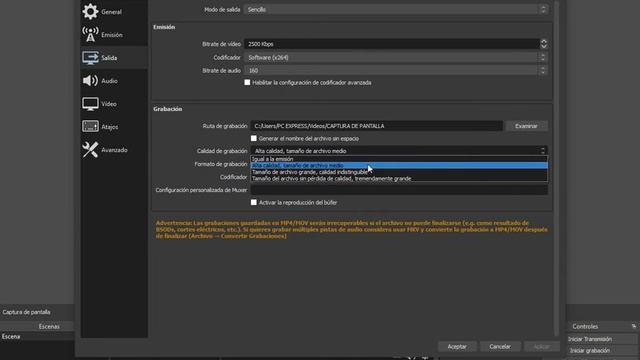Click Bitrate de vídeo input field

(x=392, y=44)
